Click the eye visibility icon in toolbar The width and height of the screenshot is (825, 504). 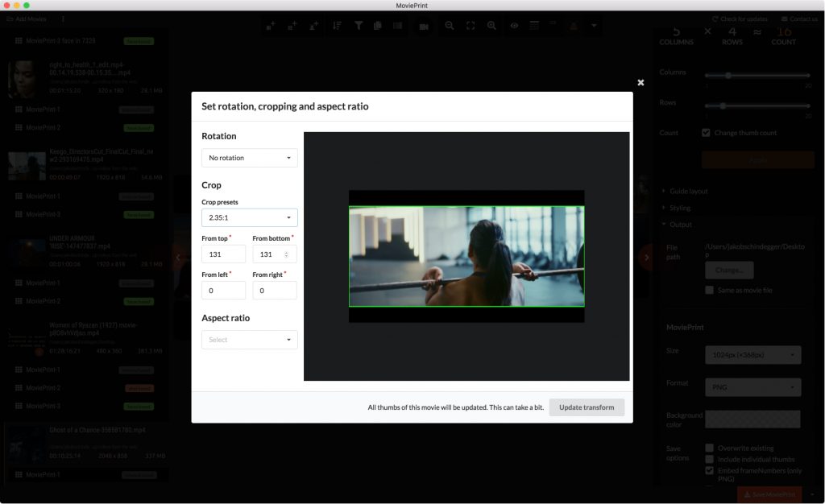click(x=514, y=25)
